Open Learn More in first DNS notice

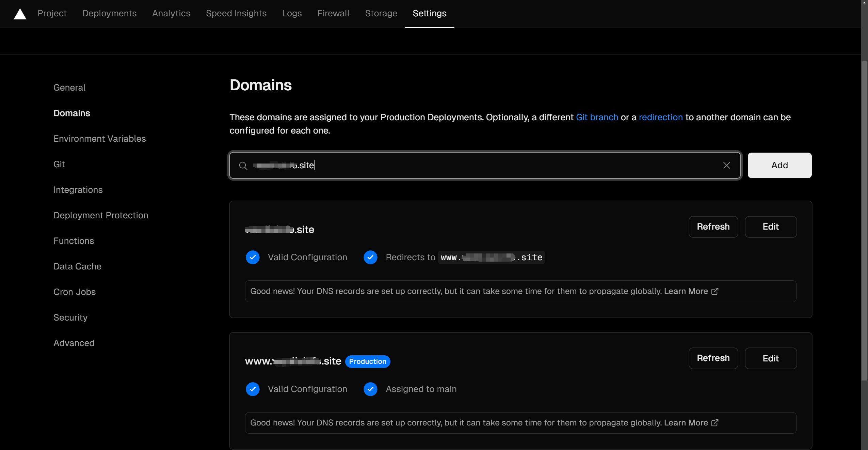686,291
